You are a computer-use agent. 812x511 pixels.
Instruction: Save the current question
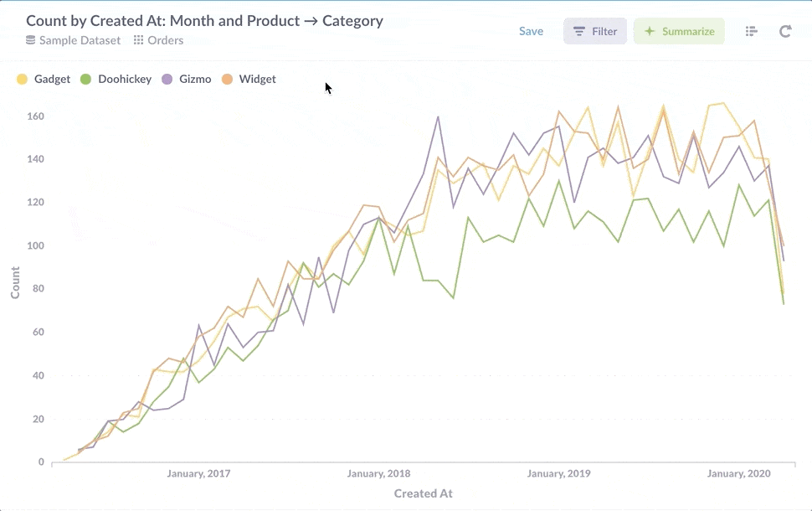531,31
